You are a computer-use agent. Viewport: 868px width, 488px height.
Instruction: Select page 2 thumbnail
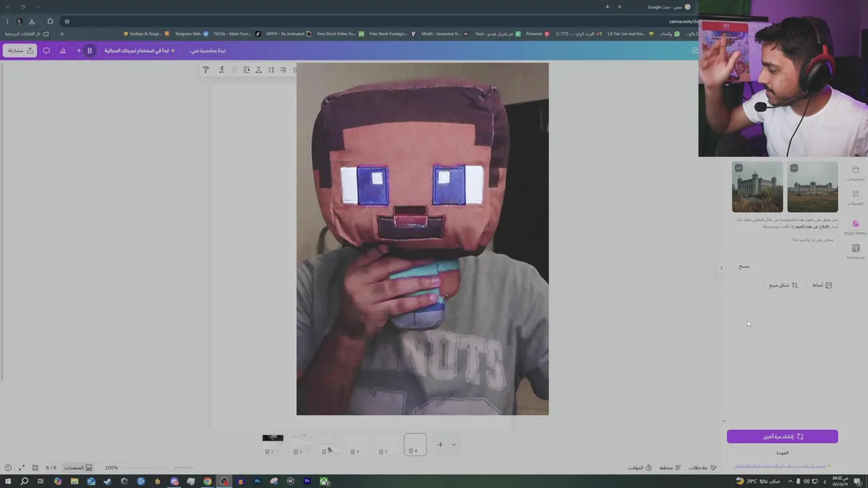(301, 444)
